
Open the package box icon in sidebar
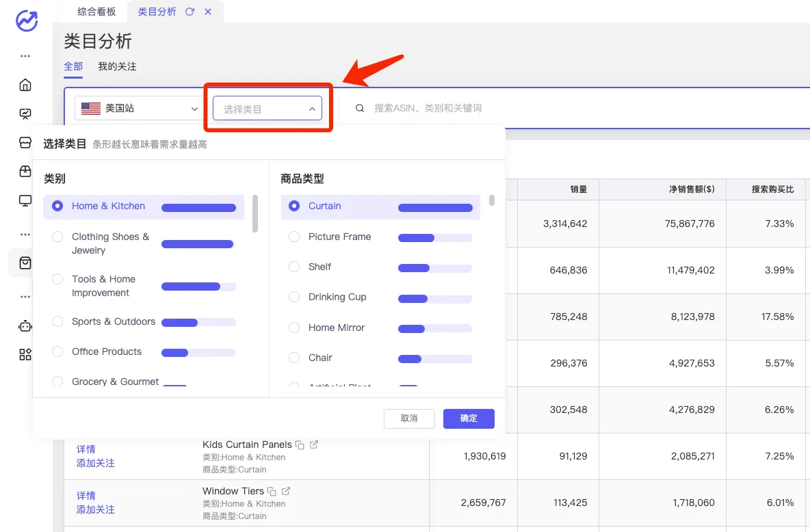click(25, 172)
